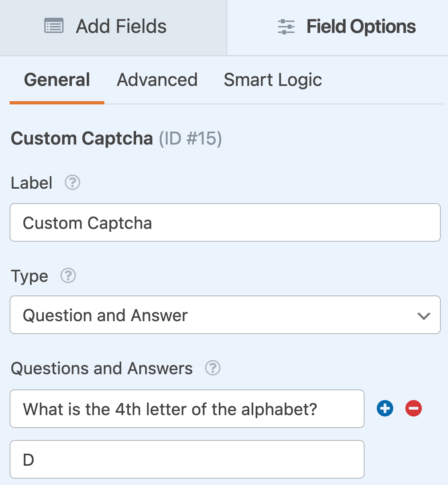This screenshot has width=448, height=485.
Task: Click the Field Options sliders icon
Action: 286,26
